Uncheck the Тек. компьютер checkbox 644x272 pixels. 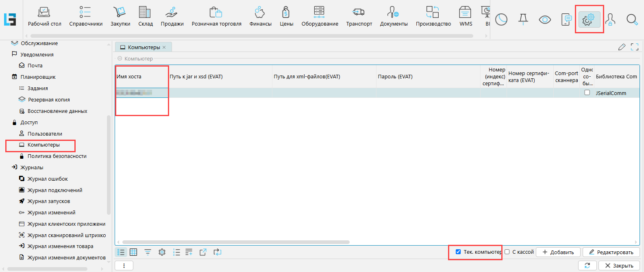tap(458, 252)
